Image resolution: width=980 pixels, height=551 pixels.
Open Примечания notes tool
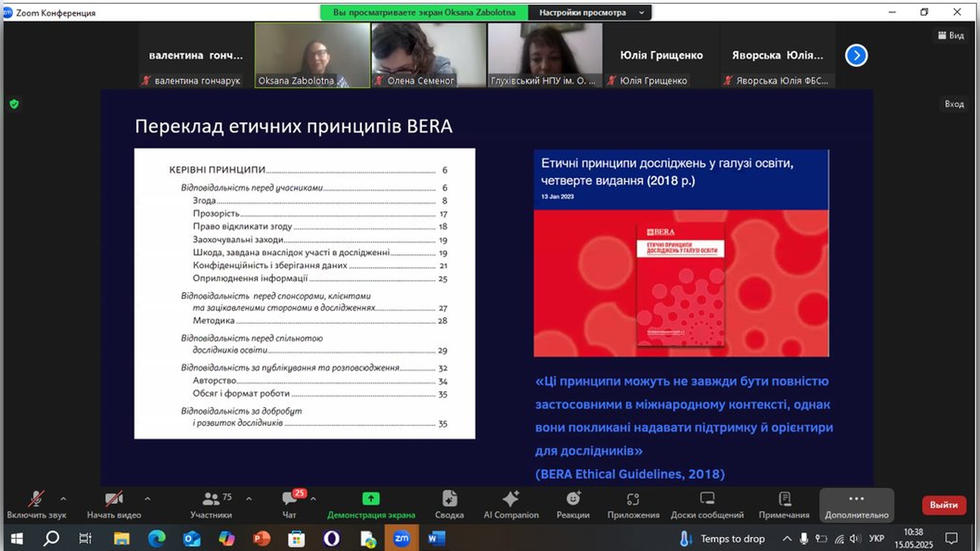tap(784, 505)
